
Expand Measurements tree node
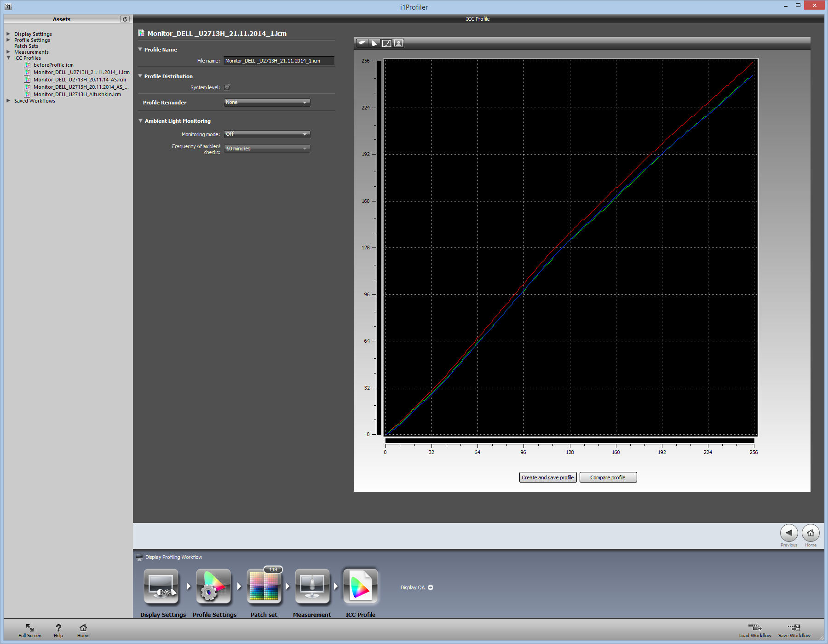tap(8, 52)
